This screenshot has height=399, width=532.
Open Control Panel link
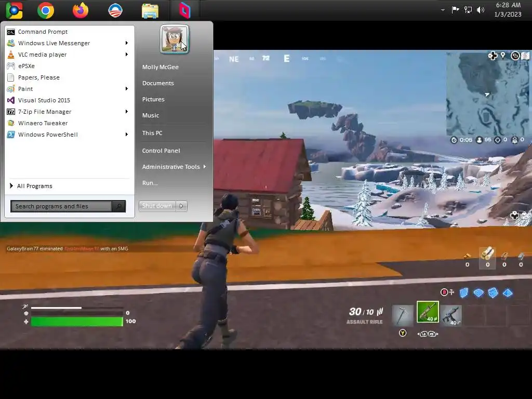pos(161,151)
